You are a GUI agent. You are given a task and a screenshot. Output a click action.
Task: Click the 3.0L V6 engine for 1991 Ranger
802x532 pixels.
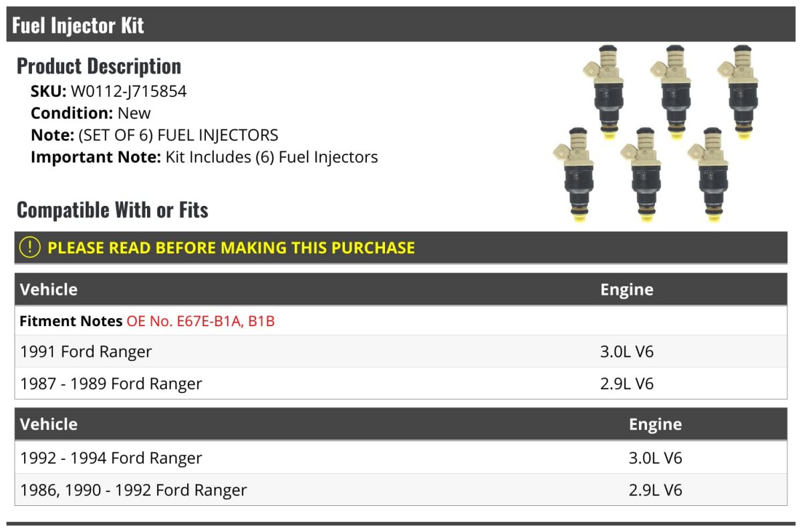pos(627,352)
